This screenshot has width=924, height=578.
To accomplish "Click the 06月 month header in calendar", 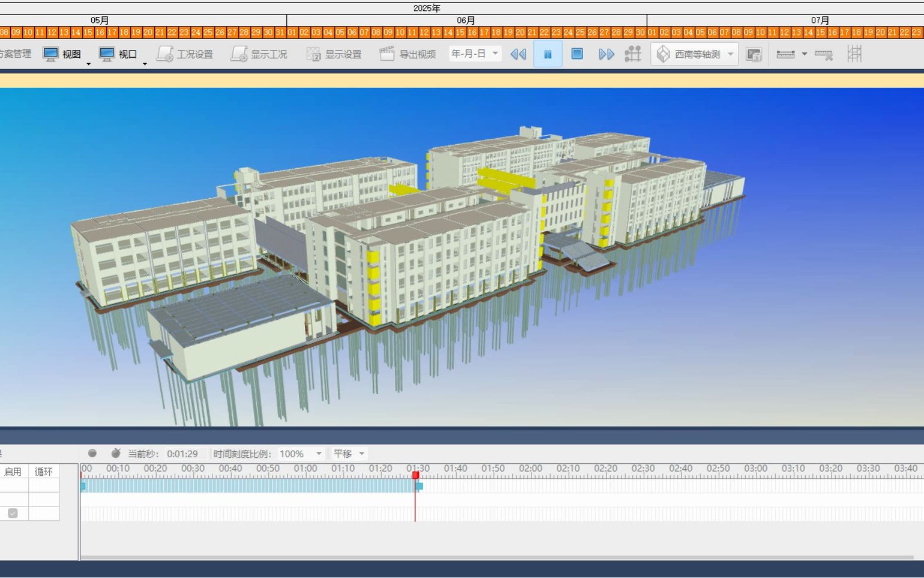I will 467,20.
